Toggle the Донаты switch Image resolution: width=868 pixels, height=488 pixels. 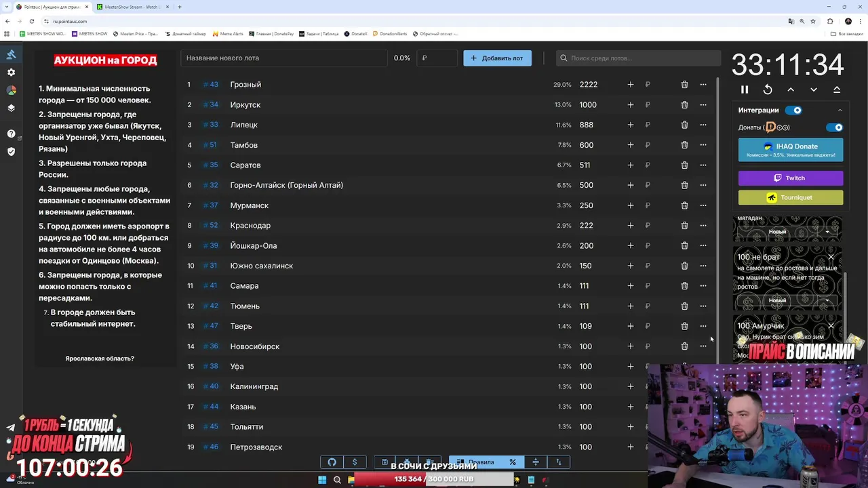[835, 127]
